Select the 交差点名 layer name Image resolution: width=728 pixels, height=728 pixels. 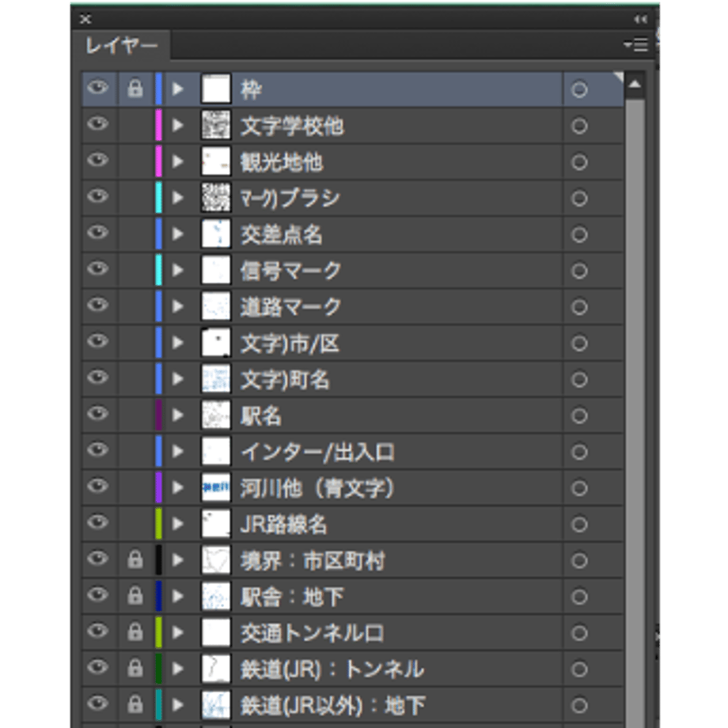click(282, 234)
